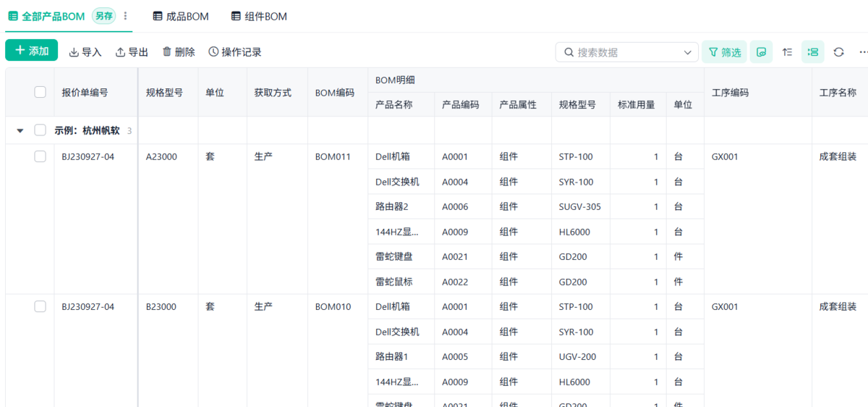Click the sort order icon in toolbar

[788, 52]
